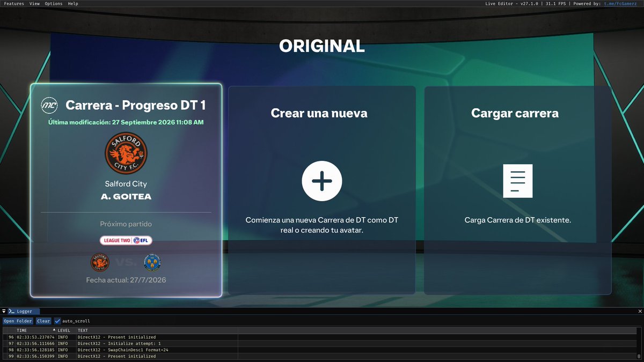The image size is (644, 362).
Task: Click the Live Editor v27.1.0 version text
Action: click(x=511, y=4)
